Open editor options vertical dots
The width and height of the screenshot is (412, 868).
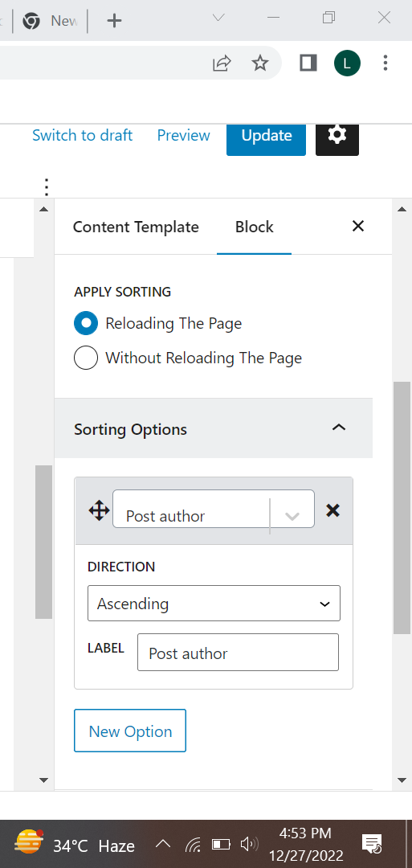click(x=47, y=187)
